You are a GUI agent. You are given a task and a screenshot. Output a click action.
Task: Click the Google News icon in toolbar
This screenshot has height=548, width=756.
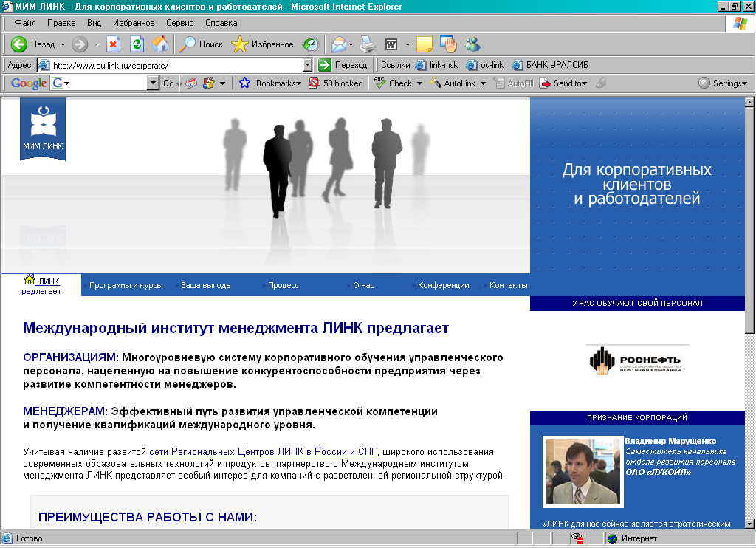[191, 83]
